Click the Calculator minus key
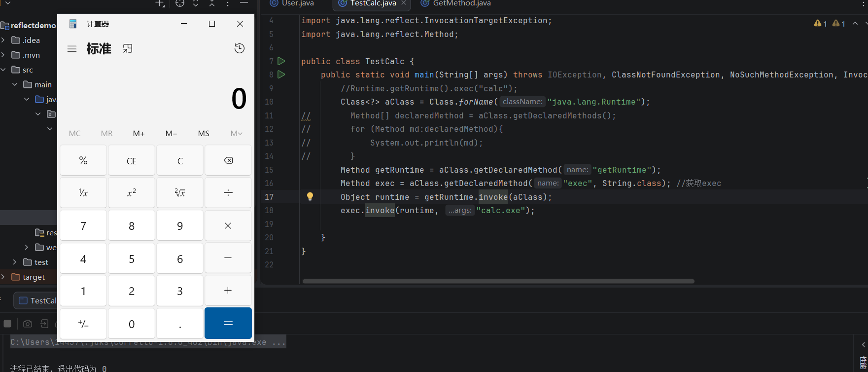 tap(228, 258)
